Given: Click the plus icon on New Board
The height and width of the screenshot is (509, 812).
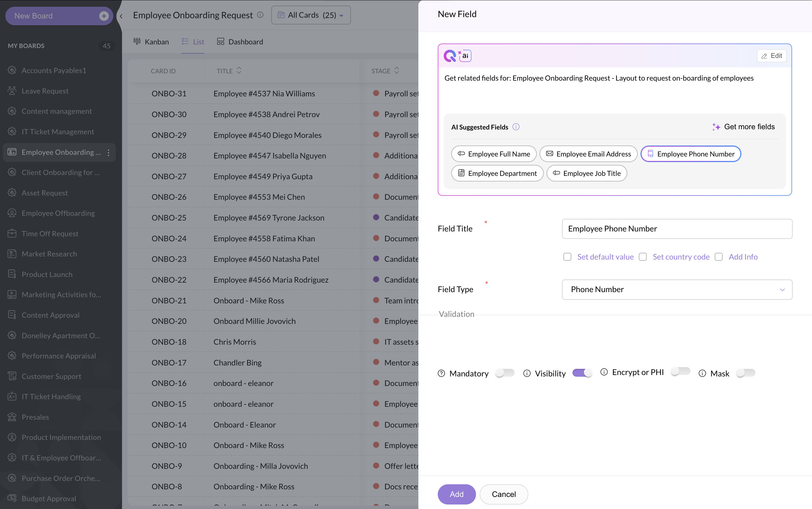Looking at the screenshot, I should click(104, 16).
